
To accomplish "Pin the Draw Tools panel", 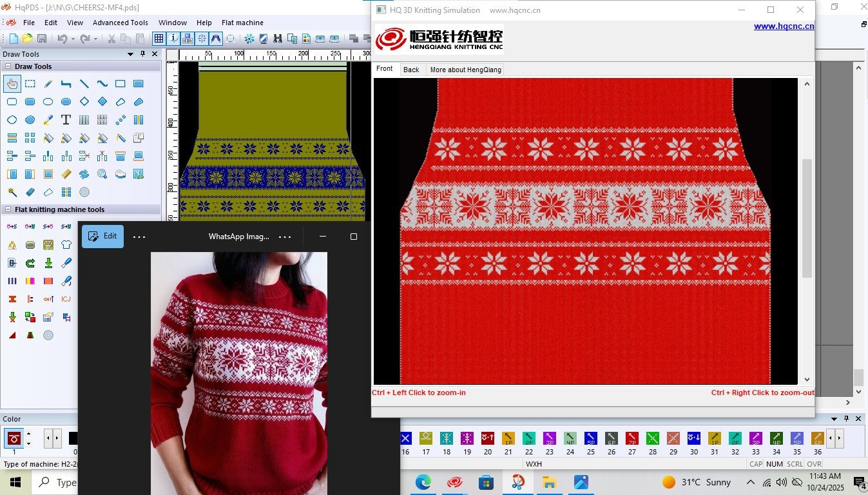I will point(143,54).
